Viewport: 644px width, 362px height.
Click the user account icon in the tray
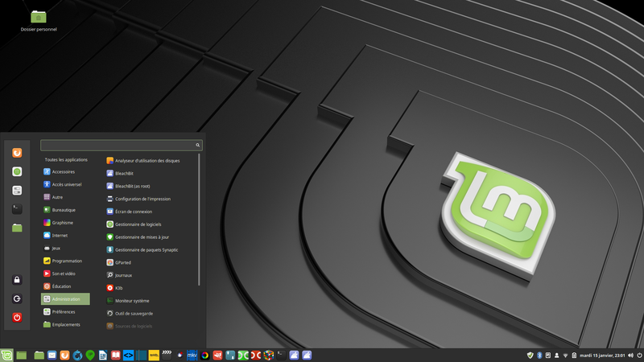pos(556,356)
